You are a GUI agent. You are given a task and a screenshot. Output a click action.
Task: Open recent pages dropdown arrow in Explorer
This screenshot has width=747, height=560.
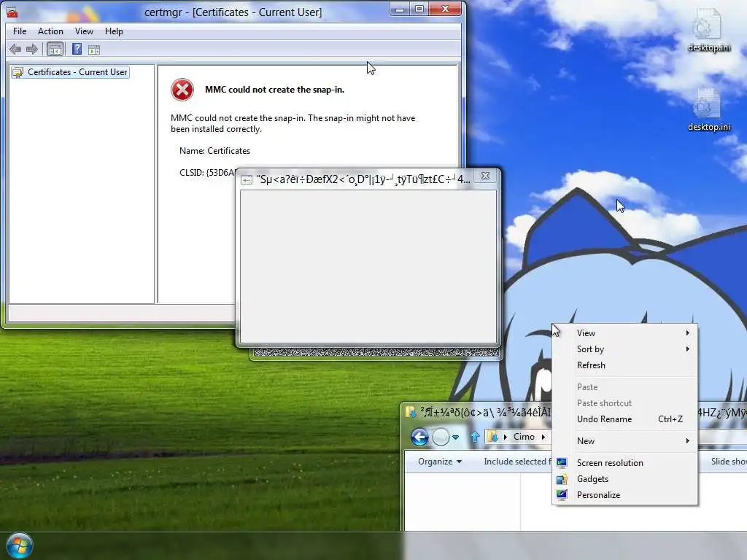pos(455,437)
